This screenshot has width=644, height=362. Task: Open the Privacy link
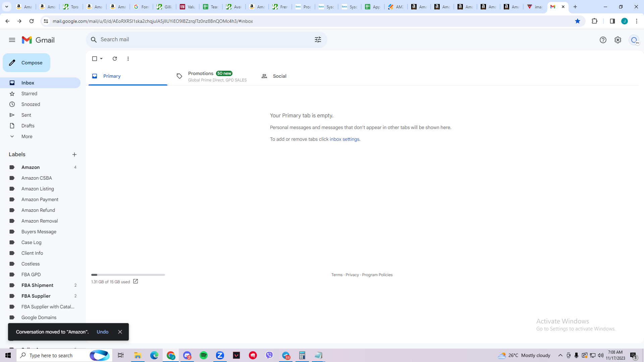pos(352,275)
